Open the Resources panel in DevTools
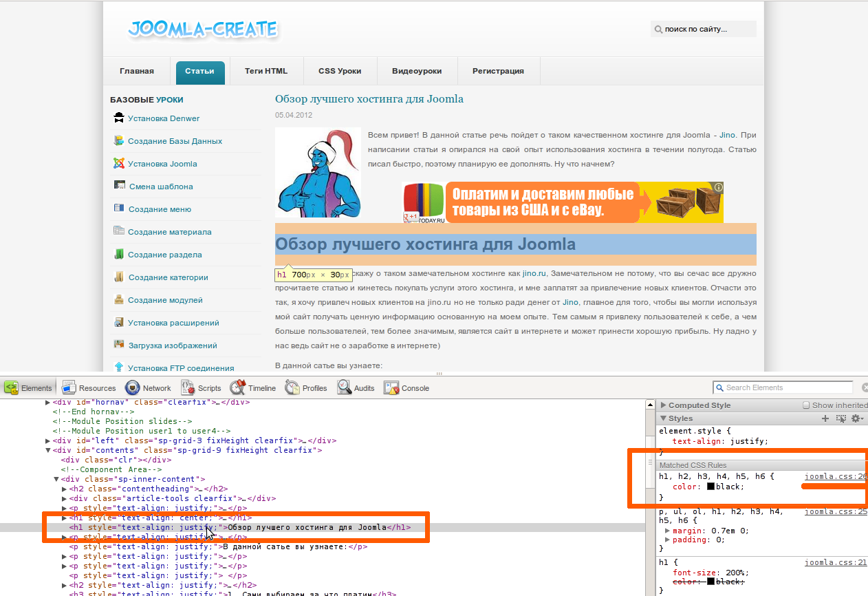 (89, 388)
